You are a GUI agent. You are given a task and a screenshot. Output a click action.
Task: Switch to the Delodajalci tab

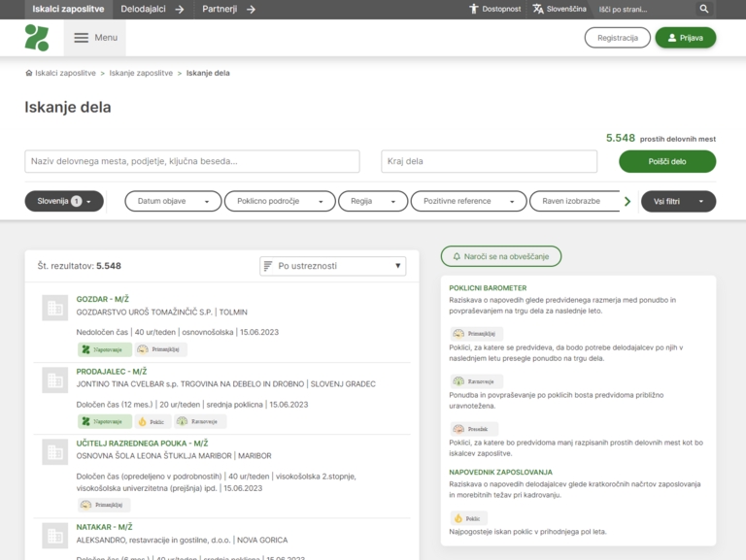point(152,9)
